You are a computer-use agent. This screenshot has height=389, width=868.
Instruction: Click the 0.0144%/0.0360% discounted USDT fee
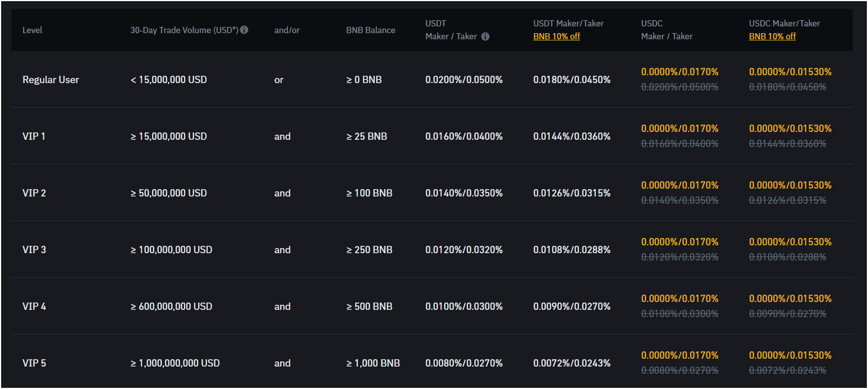click(x=572, y=136)
